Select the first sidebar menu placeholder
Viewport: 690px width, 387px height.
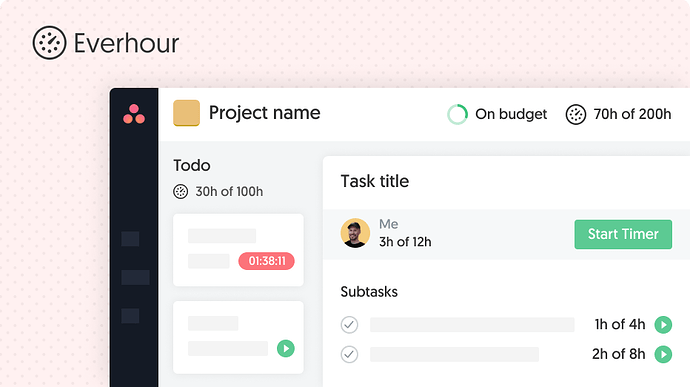pyautogui.click(x=130, y=239)
